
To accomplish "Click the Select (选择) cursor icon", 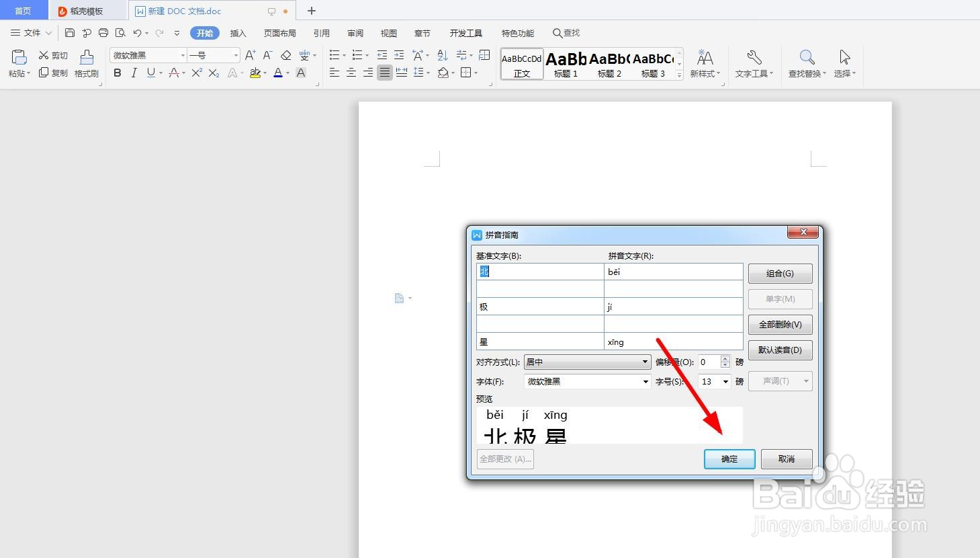I will tap(845, 57).
